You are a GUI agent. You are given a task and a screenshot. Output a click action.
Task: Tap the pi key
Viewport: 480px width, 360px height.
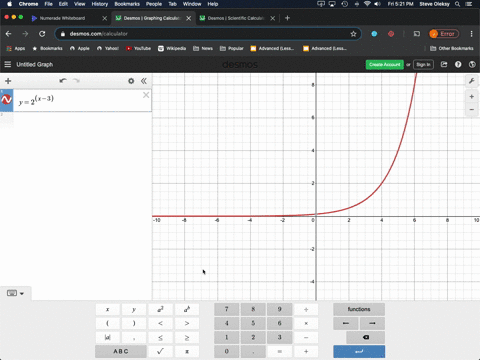click(x=187, y=351)
